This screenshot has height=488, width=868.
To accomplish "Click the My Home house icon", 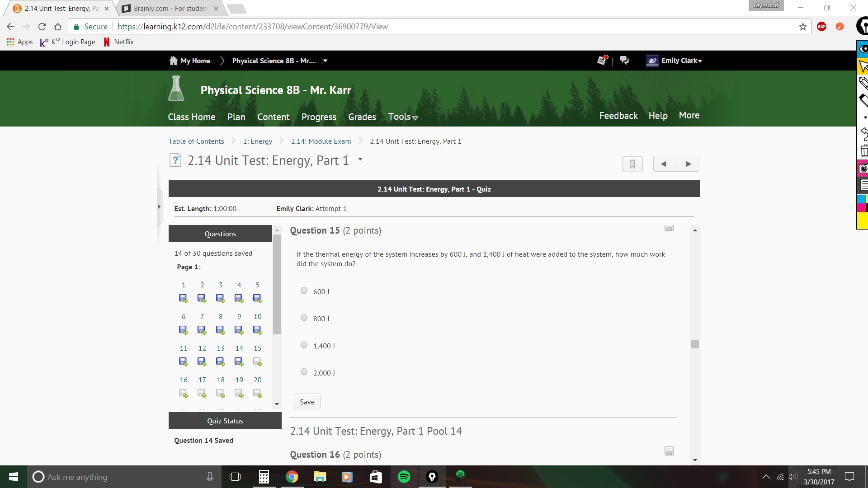I will click(173, 61).
